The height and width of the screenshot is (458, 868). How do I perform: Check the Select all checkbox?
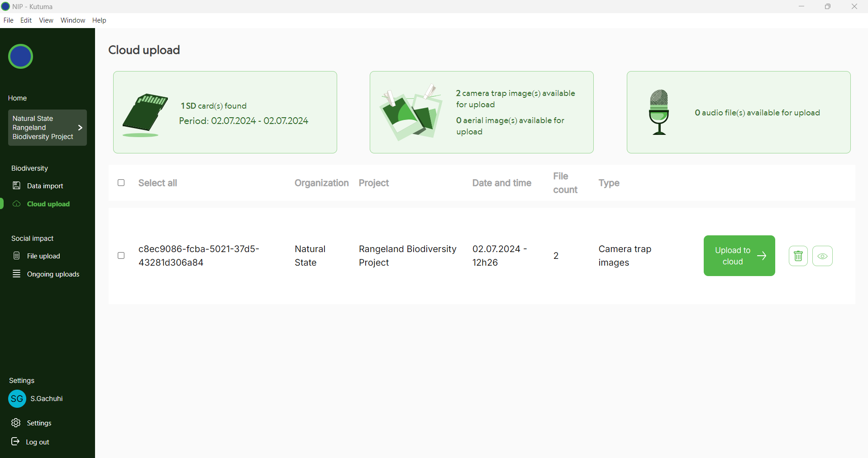click(121, 183)
